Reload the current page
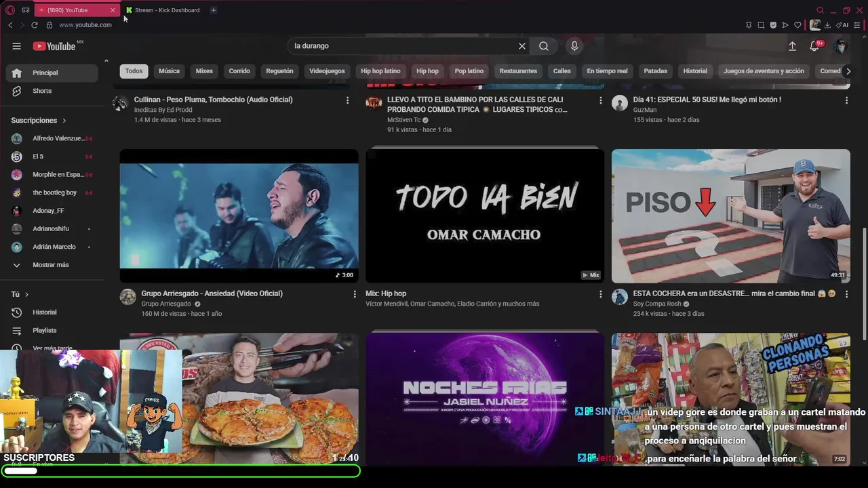This screenshot has height=488, width=868. (35, 25)
